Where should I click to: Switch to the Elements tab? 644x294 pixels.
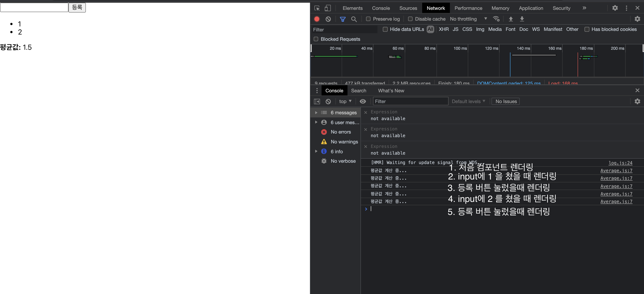click(352, 8)
